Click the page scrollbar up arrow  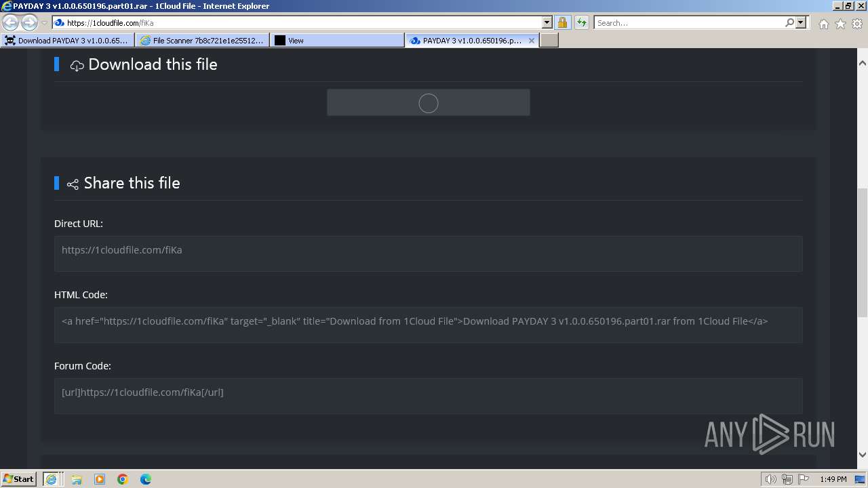point(863,63)
